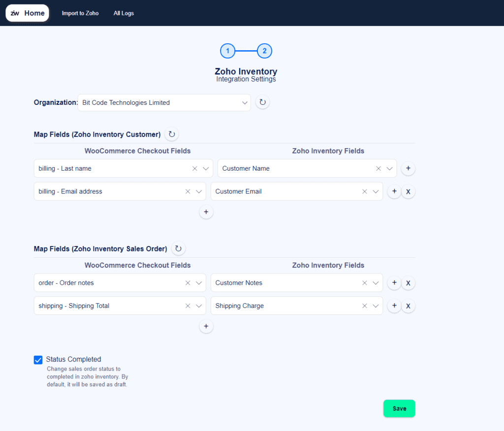Remove the Shipping Charge mapping row
This screenshot has width=504, height=431.
tap(408, 306)
